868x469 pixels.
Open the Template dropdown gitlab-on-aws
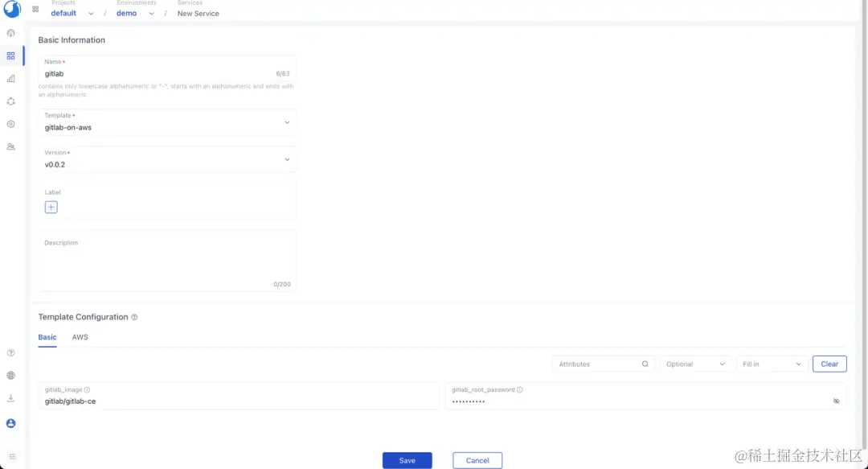tap(167, 122)
